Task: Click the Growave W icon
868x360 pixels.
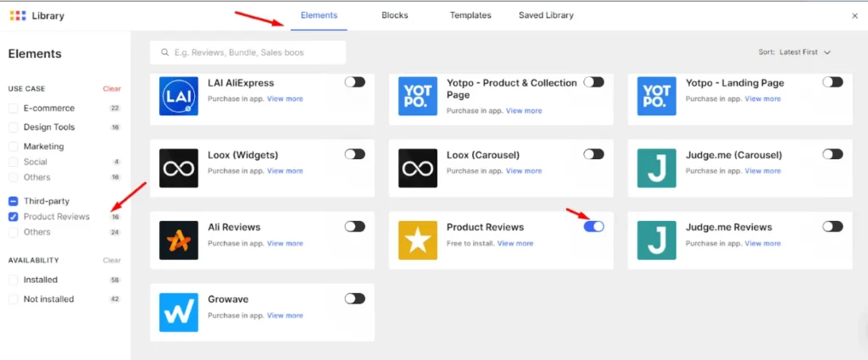Action: click(x=178, y=313)
